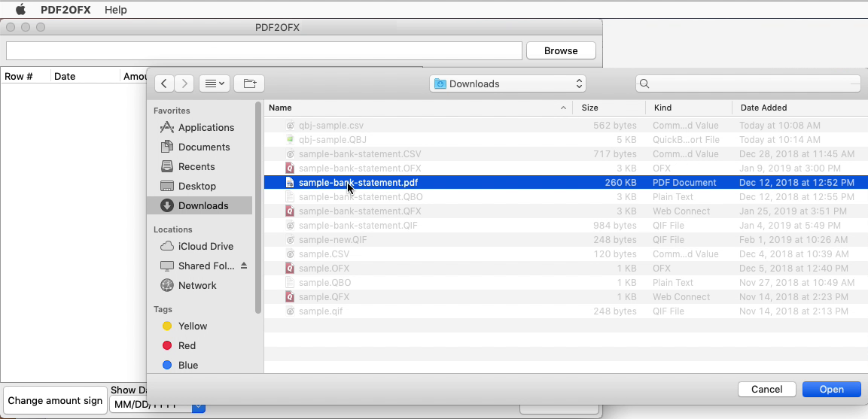Open the list view options dropdown
This screenshot has height=419, width=868.
215,83
